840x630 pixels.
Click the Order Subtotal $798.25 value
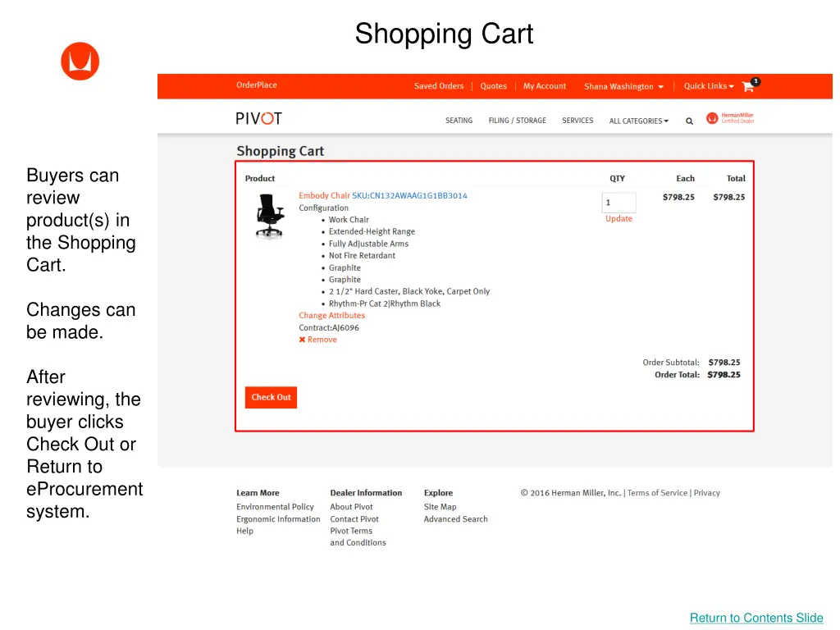[x=724, y=363]
